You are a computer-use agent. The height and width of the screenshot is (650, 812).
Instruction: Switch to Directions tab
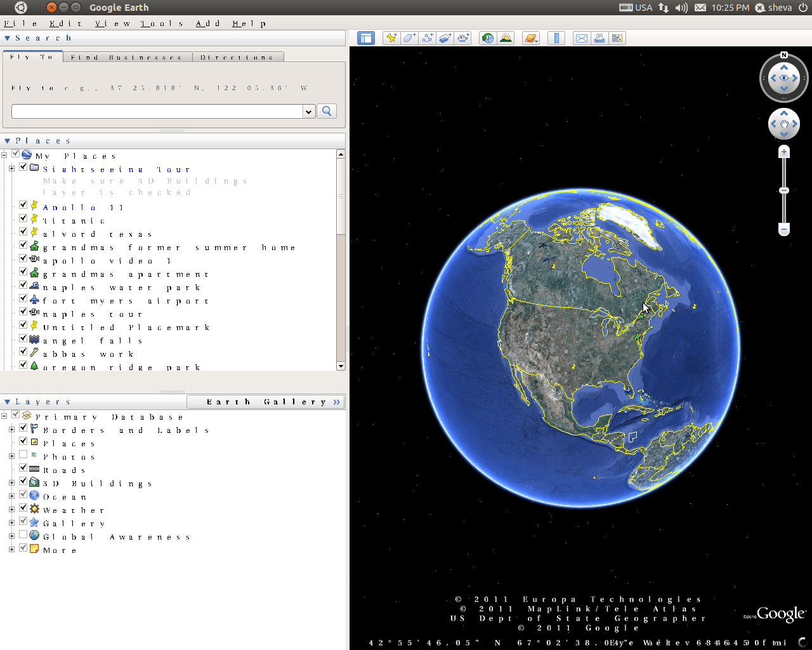(237, 57)
